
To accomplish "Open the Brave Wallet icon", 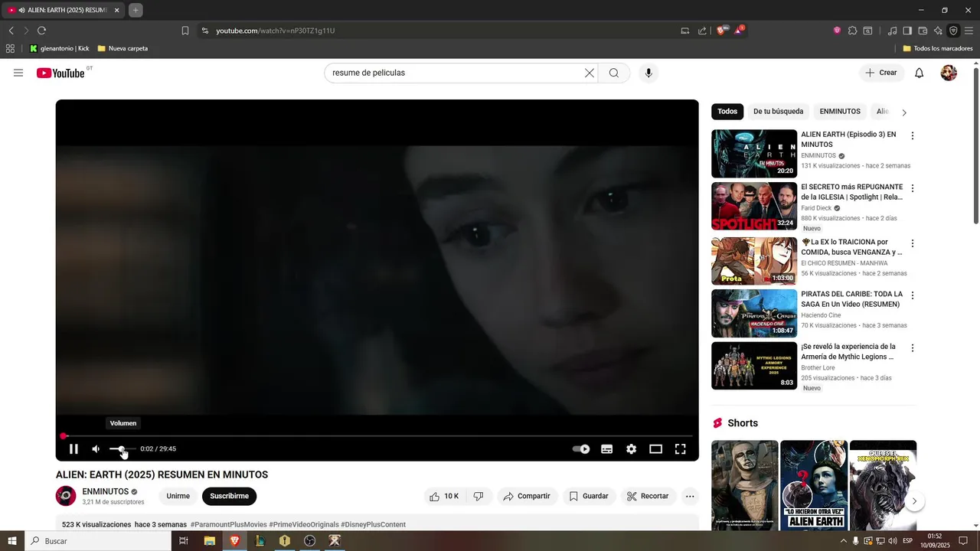I will click(923, 31).
